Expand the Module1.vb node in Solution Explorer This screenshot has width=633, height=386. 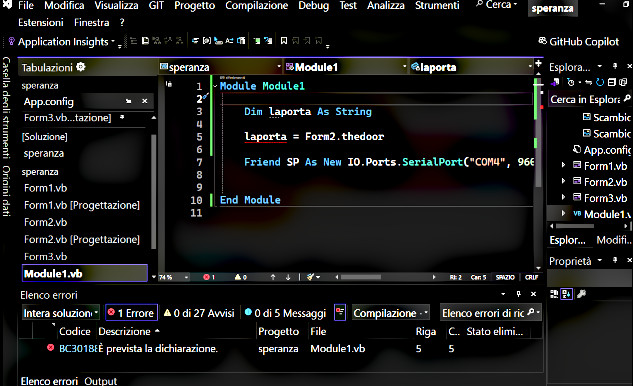pos(564,213)
